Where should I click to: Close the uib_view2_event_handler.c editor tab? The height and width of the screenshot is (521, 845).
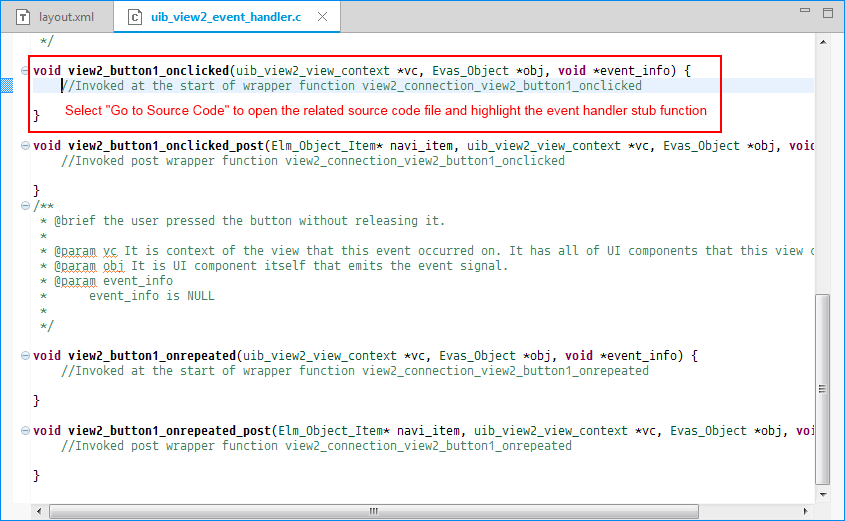coord(322,18)
